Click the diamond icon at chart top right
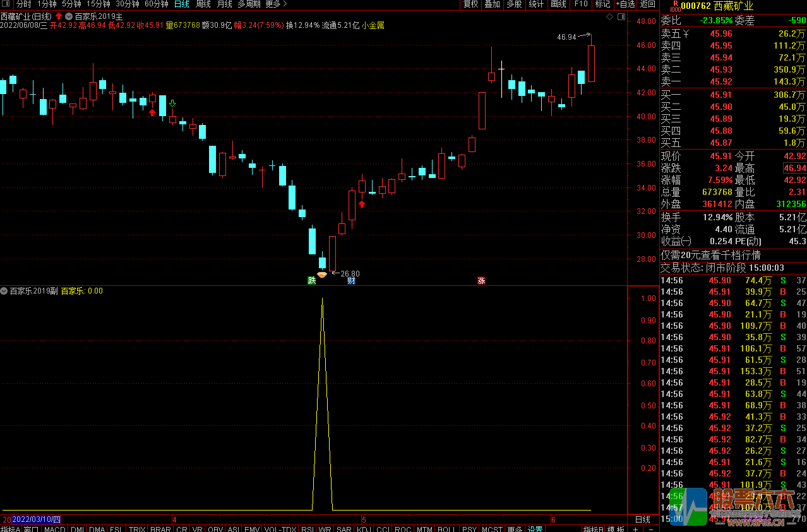This screenshot has height=532, width=807. pyautogui.click(x=609, y=16)
